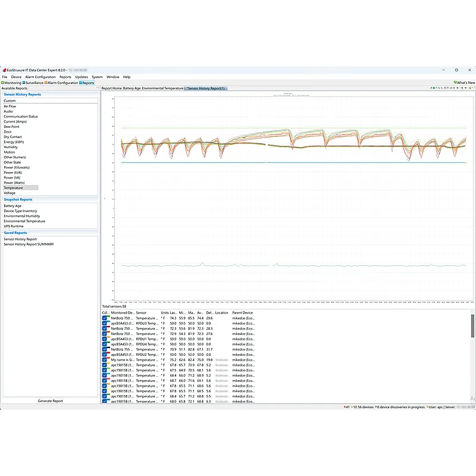Sort by the Parent Device column header

point(242,313)
